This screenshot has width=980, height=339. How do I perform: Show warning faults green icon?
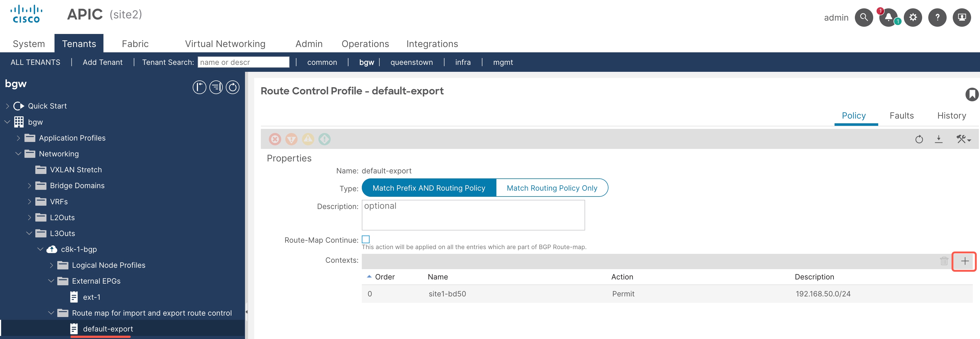tap(324, 139)
